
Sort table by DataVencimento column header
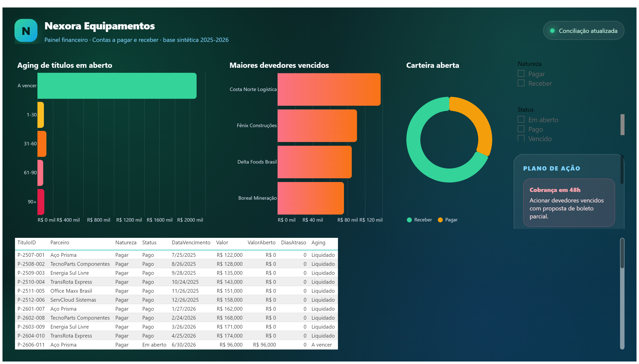191,243
